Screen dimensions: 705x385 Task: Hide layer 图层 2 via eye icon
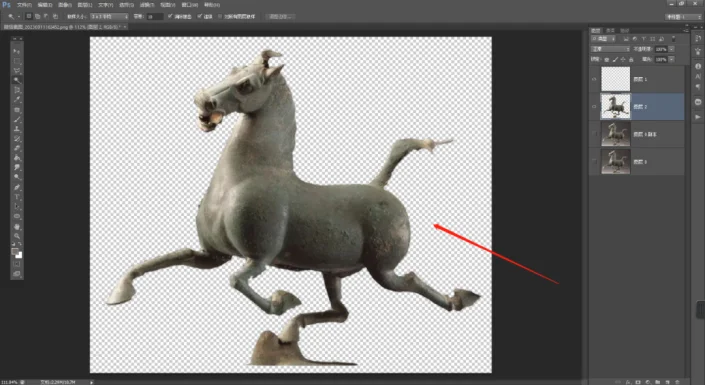coord(594,107)
